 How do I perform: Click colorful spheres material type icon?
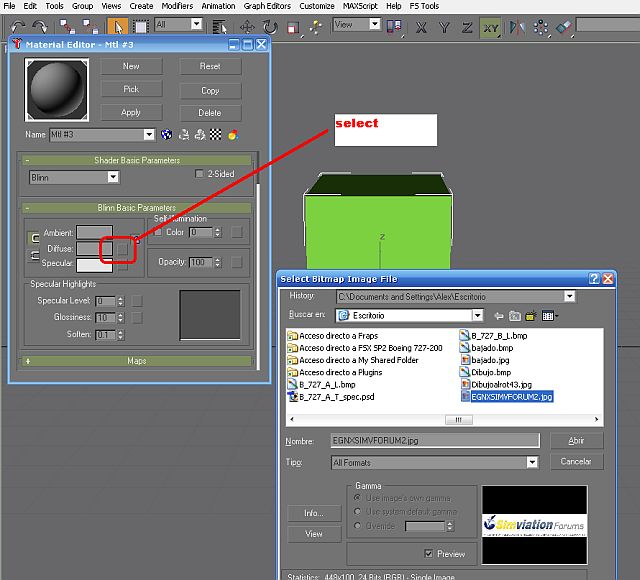(x=233, y=134)
